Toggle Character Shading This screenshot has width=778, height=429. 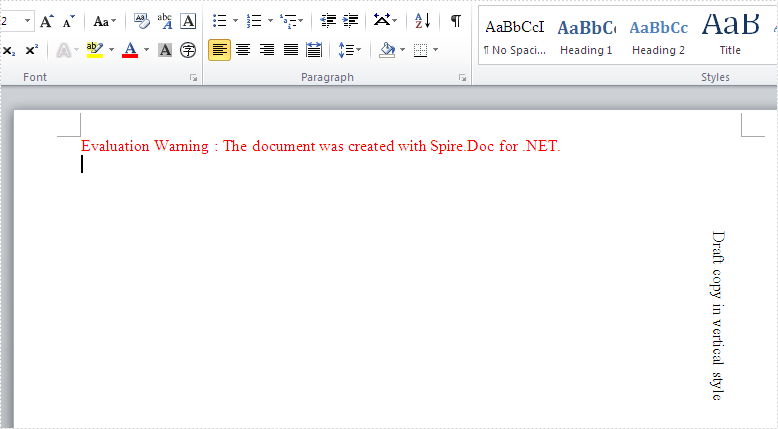tap(165, 50)
